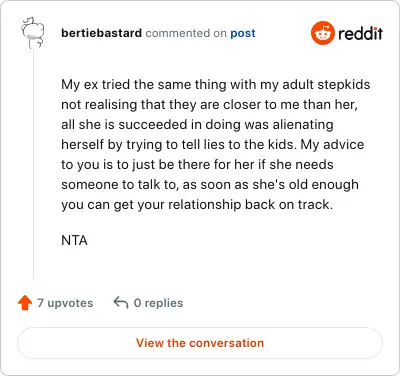Open the blue "post" link
Viewport: 400px width, 376px height.
(x=243, y=33)
